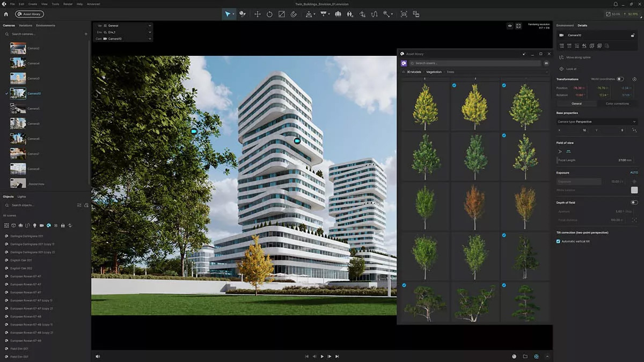Add a new camera with plus icon
644x362 pixels.
[86, 34]
